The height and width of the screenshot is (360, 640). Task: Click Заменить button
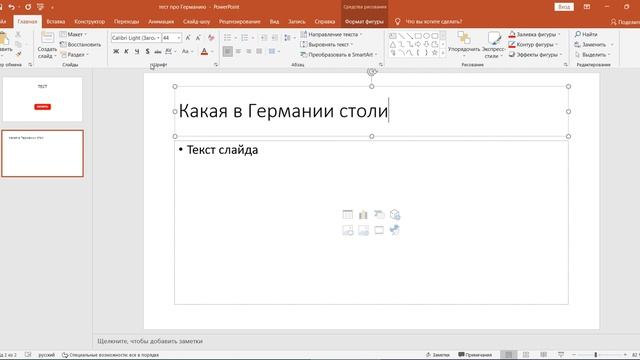590,44
